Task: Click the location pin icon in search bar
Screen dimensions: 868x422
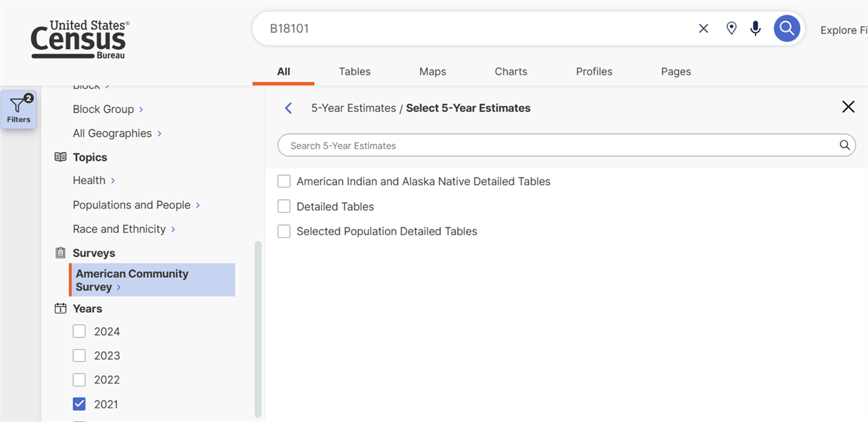Action: 731,29
